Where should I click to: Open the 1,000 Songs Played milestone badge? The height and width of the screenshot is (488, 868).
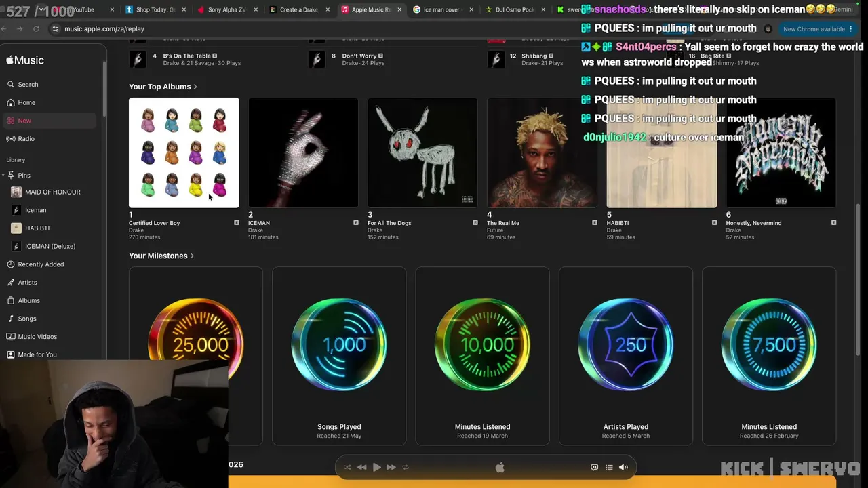point(339,356)
